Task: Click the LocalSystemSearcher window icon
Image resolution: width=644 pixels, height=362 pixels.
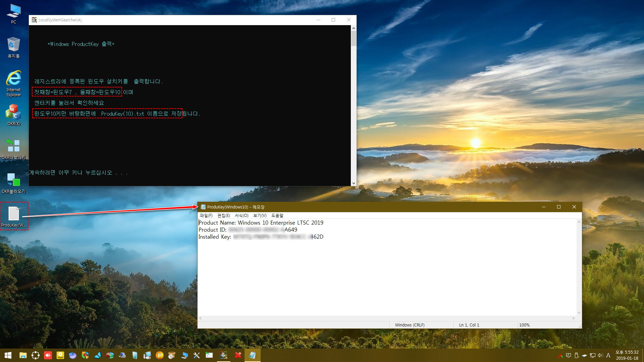Action: tap(34, 20)
